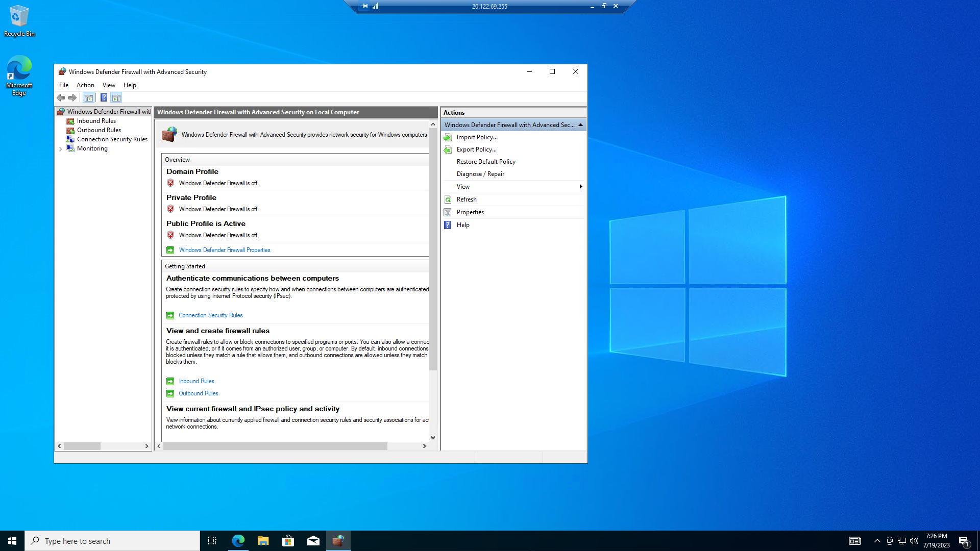
Task: Open the notification center icon
Action: tap(964, 541)
